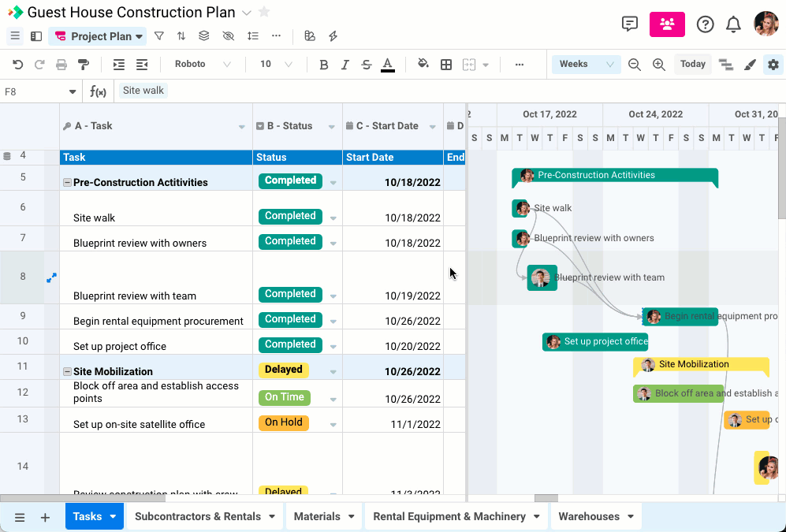Select the format painter icon
786x532 pixels.
(83, 65)
